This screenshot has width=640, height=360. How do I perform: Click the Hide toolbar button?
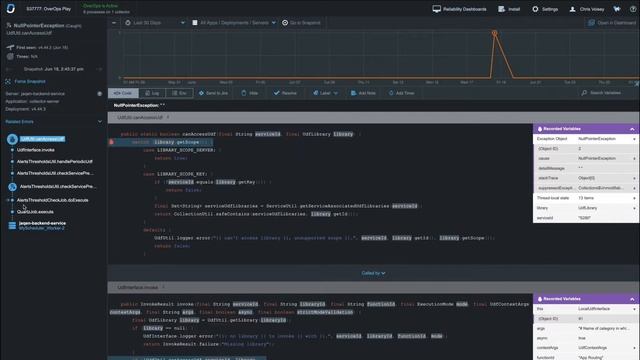[x=249, y=93]
